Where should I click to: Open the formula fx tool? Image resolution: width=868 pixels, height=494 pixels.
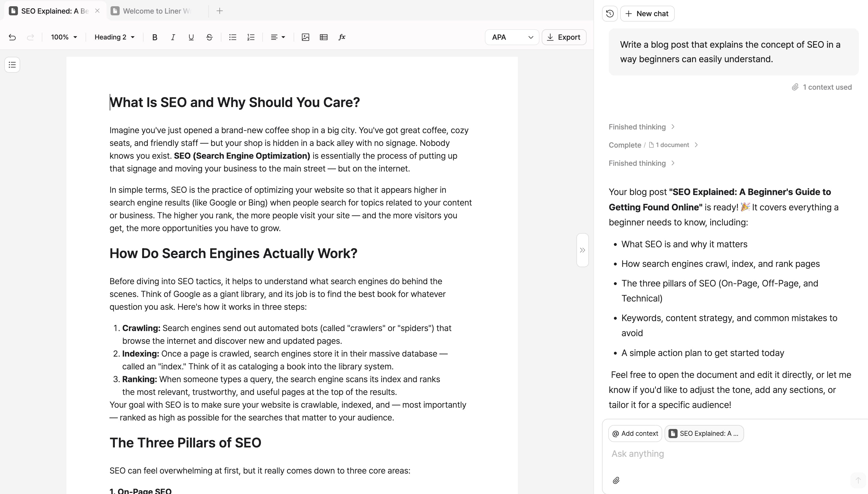(342, 37)
